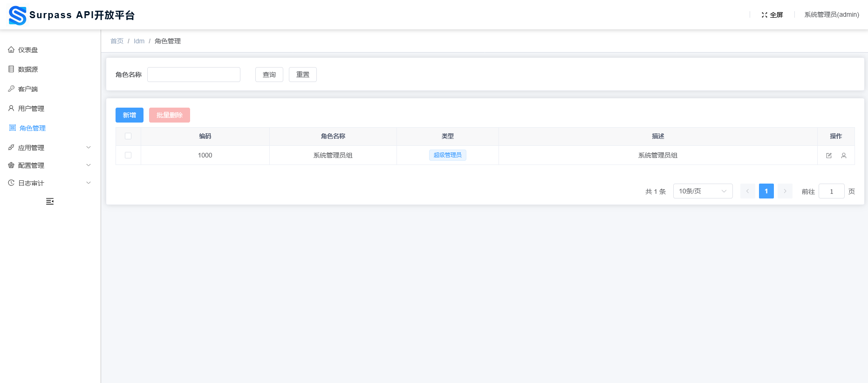Open 客户端 menu item

click(50, 89)
